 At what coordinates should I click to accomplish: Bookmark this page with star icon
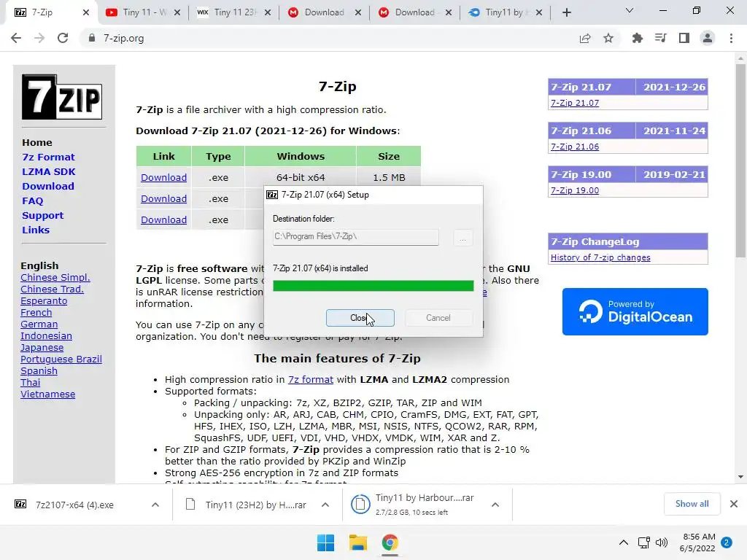pyautogui.click(x=608, y=38)
